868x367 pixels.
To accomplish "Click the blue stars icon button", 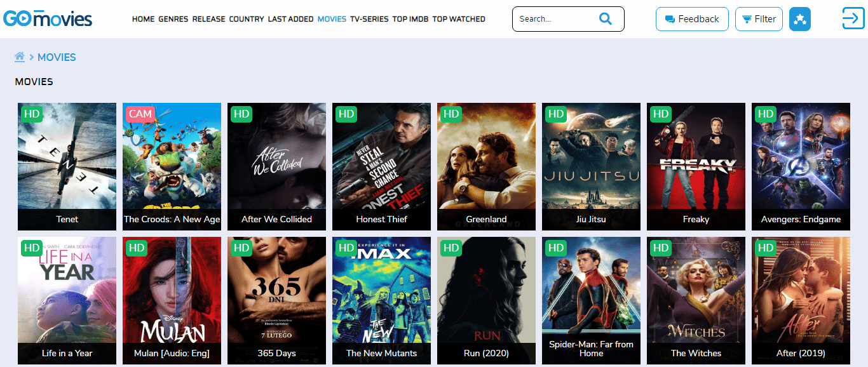I will [800, 19].
